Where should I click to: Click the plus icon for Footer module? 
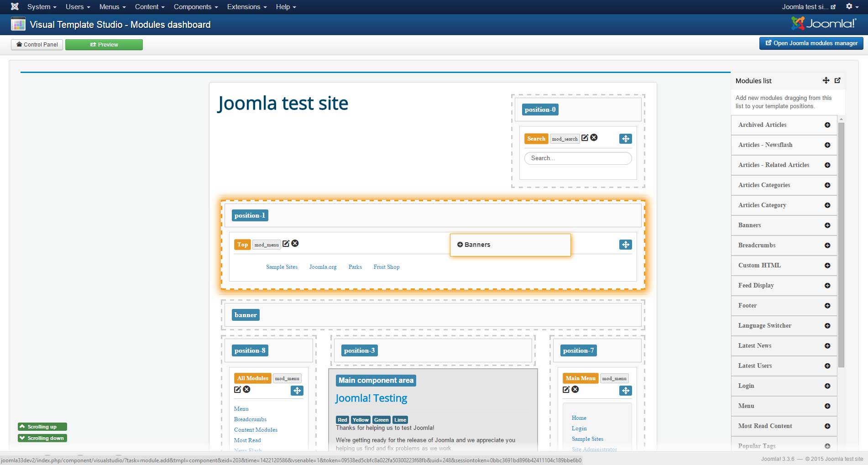click(827, 306)
